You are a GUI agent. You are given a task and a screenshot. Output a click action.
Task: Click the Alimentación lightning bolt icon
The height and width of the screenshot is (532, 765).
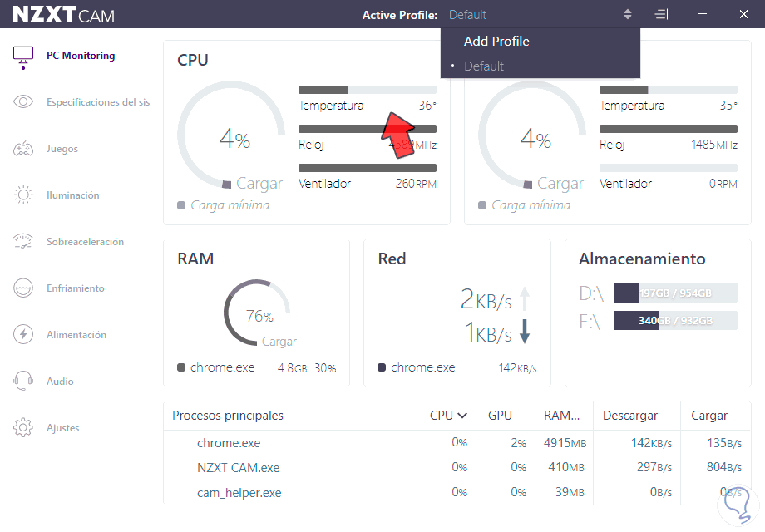click(x=23, y=334)
